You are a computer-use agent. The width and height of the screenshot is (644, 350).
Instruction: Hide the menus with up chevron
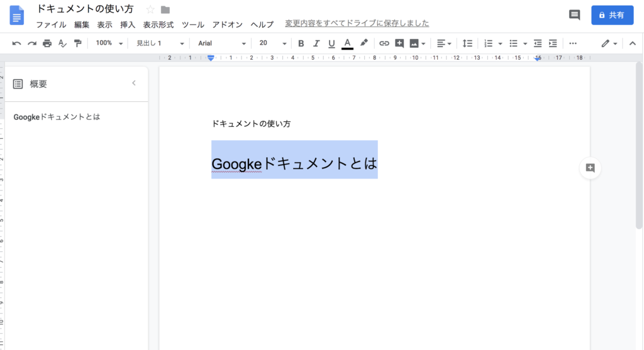633,43
